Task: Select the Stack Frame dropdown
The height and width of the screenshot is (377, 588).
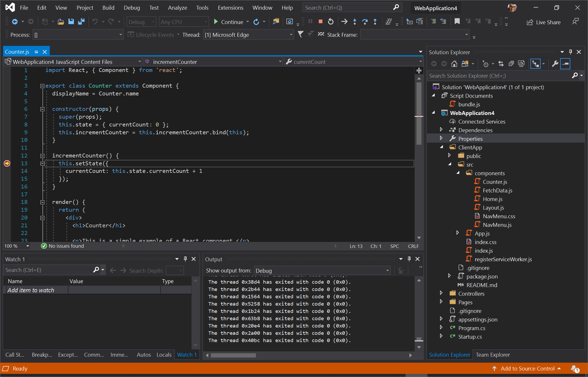Action: tap(414, 35)
